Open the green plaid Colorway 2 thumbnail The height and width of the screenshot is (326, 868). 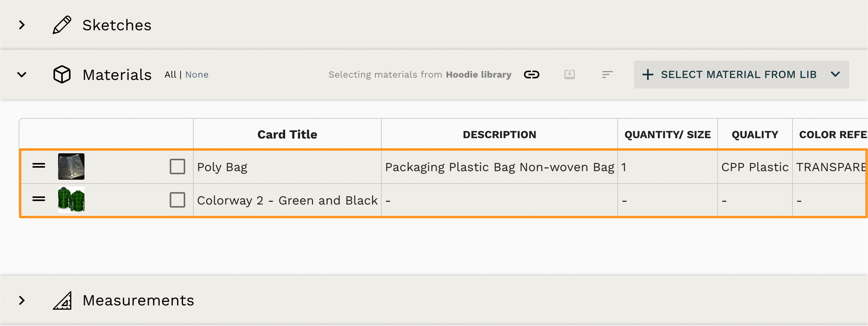point(71,200)
